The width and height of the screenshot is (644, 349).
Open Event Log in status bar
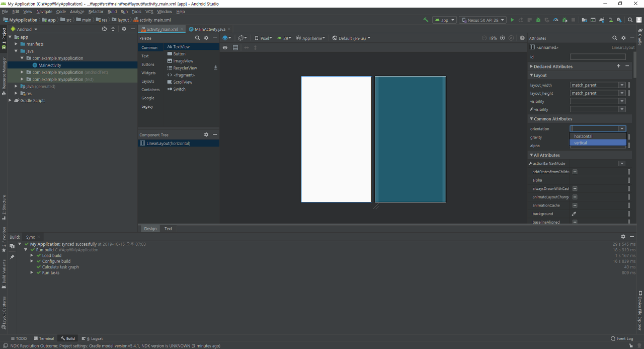[x=622, y=339]
